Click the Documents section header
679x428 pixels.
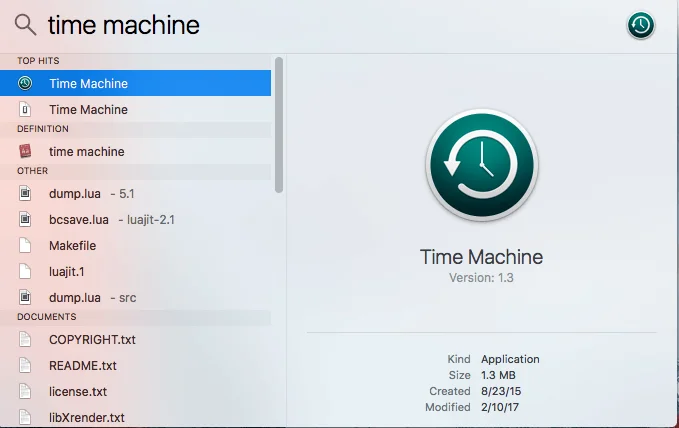pos(45,317)
